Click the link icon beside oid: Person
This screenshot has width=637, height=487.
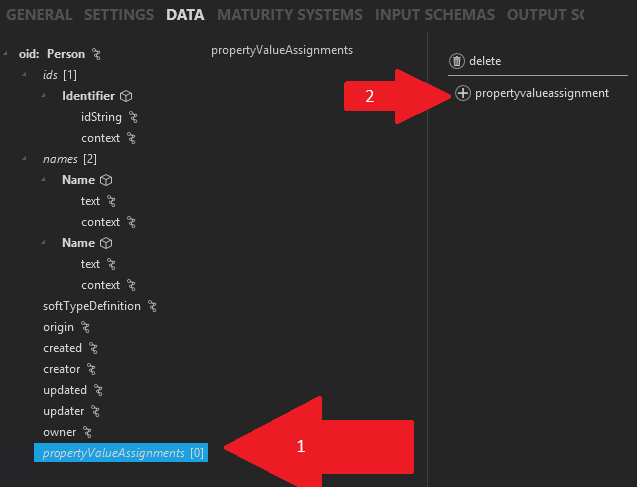pos(96,54)
